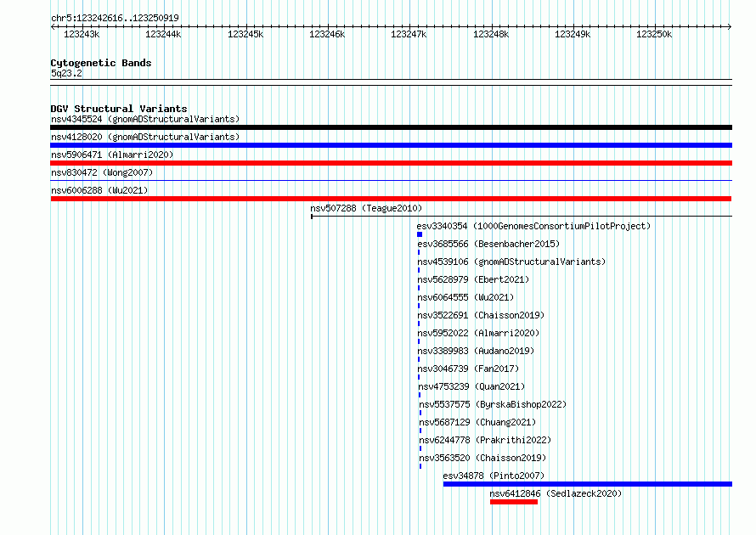This screenshot has height=535, width=756.
Task: Click the nsv5537575 ByrskaBishop2022 label
Action: pyautogui.click(x=493, y=404)
